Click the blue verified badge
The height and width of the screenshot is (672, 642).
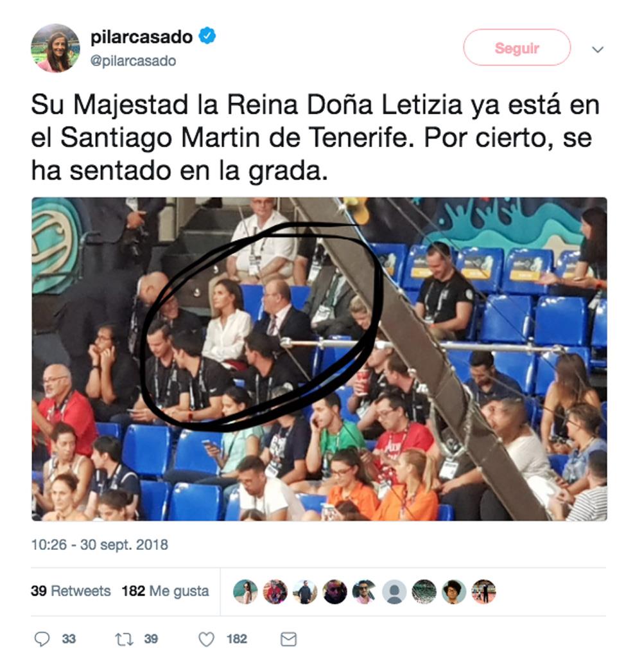point(207,36)
